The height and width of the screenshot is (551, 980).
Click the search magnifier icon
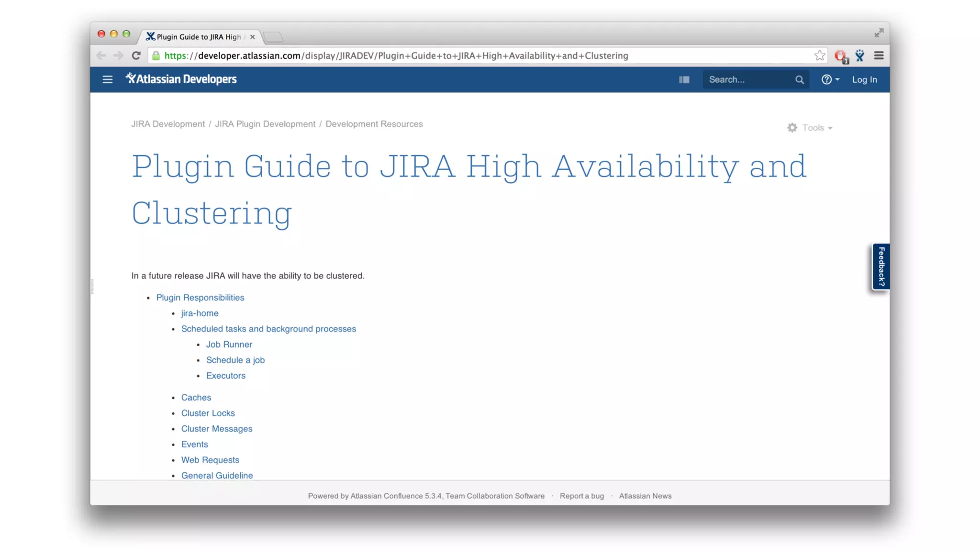click(x=799, y=80)
